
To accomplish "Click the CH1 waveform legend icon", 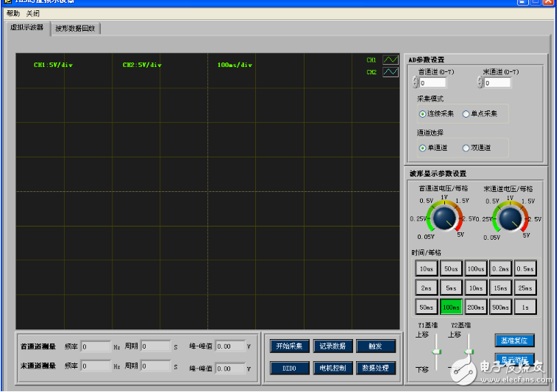I will pos(390,60).
